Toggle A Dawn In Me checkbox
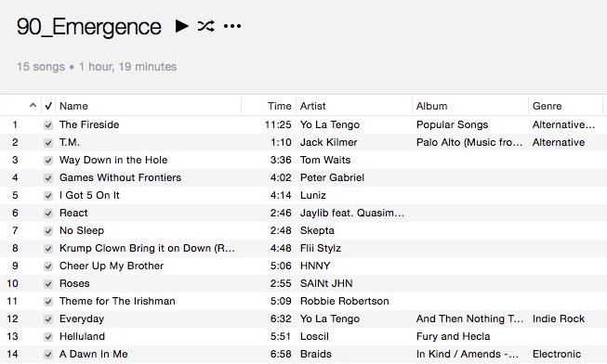Image resolution: width=607 pixels, height=364 pixels. click(48, 355)
